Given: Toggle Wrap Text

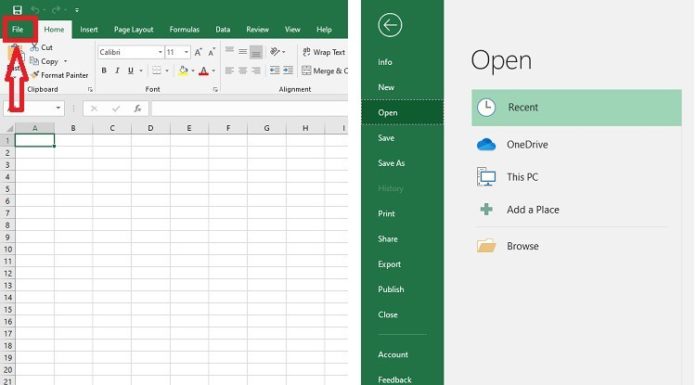Looking at the screenshot, I should (324, 52).
